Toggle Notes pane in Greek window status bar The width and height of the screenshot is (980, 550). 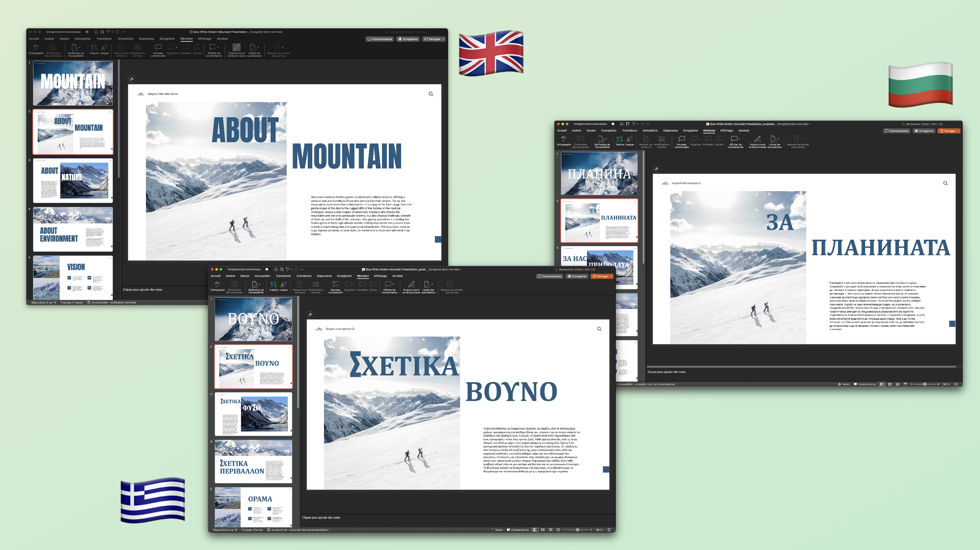click(x=497, y=530)
